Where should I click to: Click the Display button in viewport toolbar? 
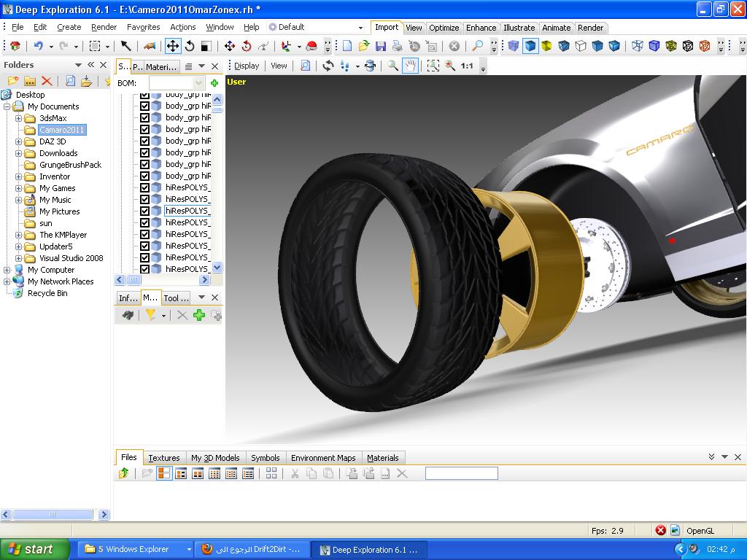click(x=247, y=66)
